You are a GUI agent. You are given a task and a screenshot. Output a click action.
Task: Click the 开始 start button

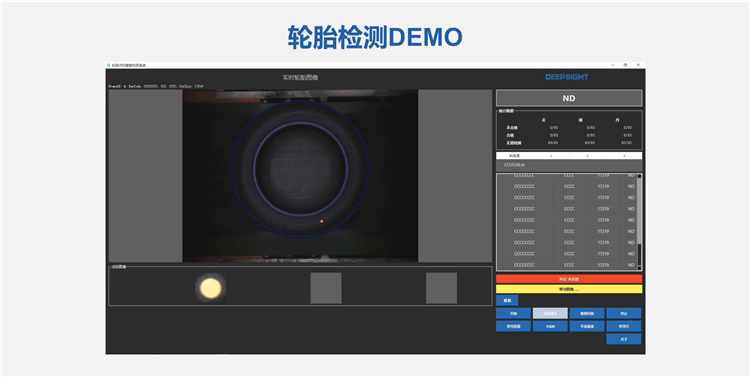[513, 313]
